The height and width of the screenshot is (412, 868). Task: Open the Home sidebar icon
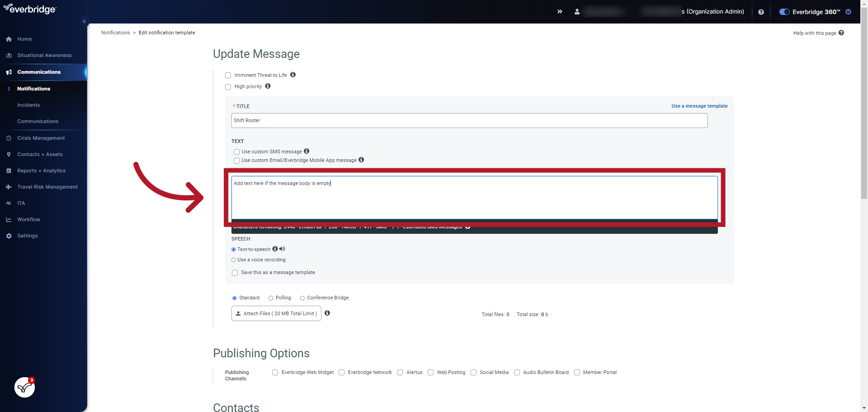(x=9, y=39)
